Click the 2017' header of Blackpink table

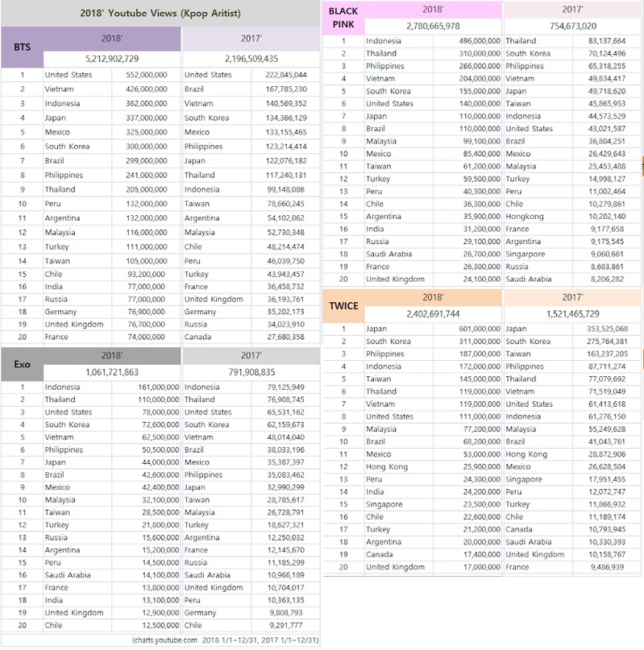(x=572, y=10)
